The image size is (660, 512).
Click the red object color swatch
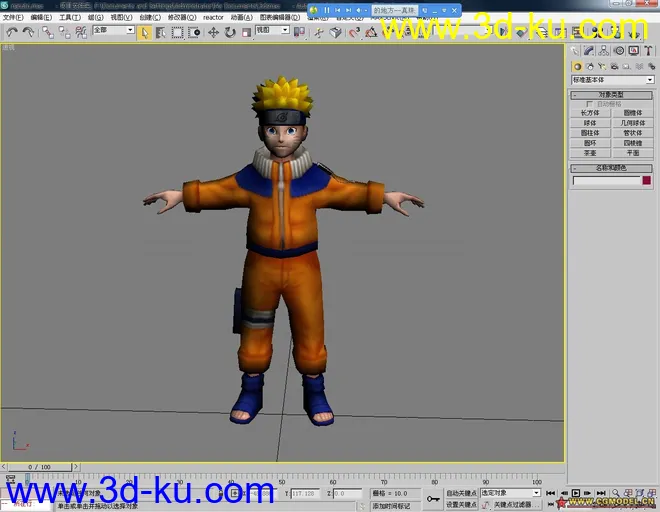tap(647, 181)
